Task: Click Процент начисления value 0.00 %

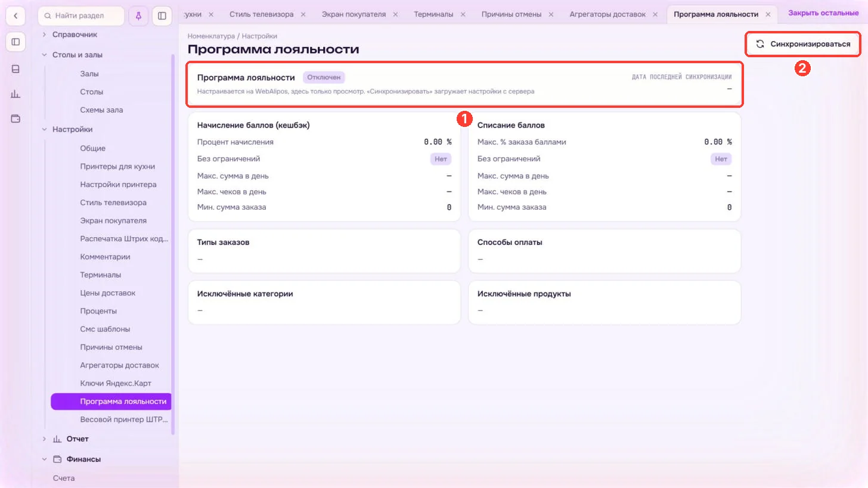Action: 438,142
